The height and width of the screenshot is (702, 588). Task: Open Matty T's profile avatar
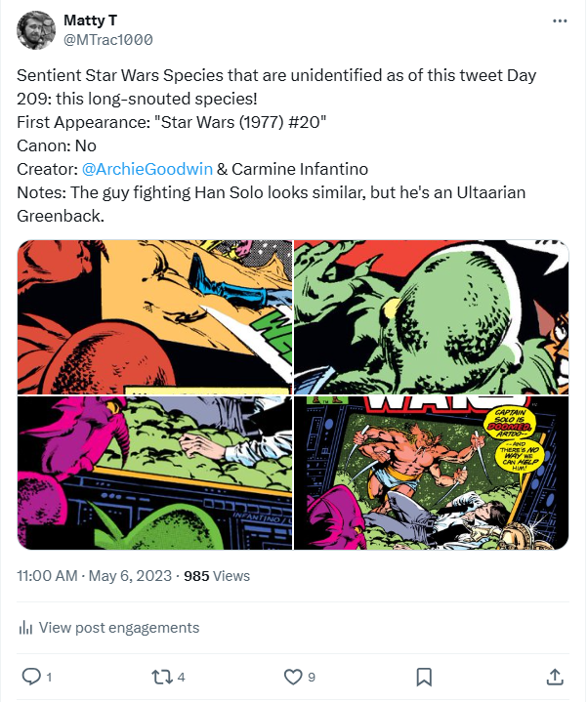(36, 29)
